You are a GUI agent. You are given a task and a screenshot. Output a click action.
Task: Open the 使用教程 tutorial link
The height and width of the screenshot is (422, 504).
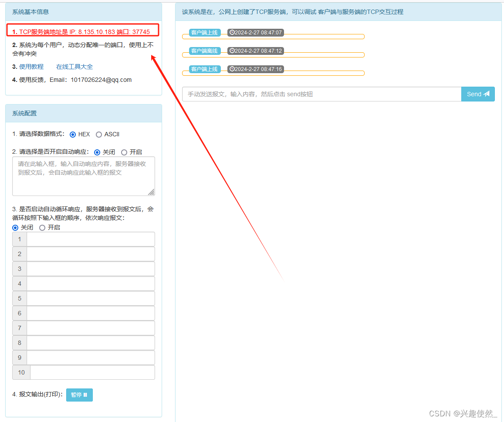point(31,67)
